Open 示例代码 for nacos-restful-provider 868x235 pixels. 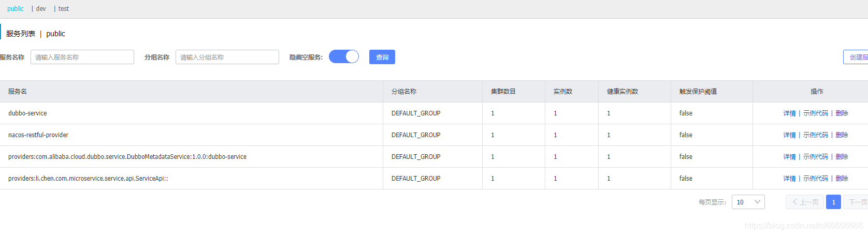pos(816,135)
